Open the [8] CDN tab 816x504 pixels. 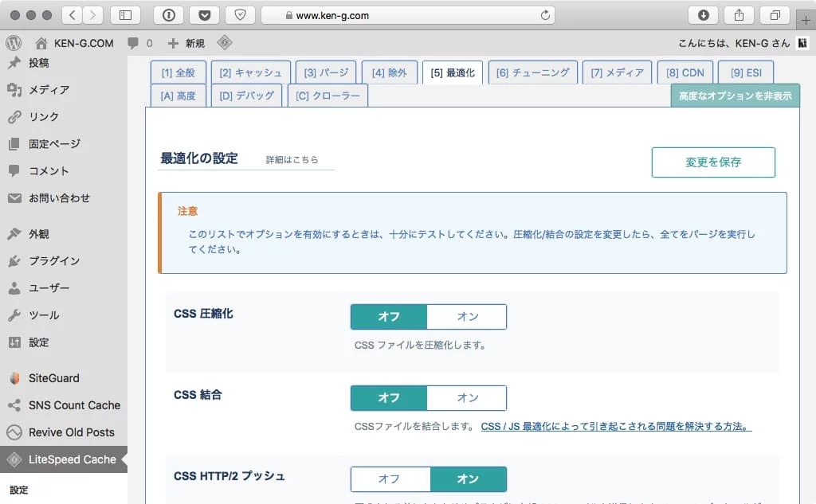tap(685, 72)
